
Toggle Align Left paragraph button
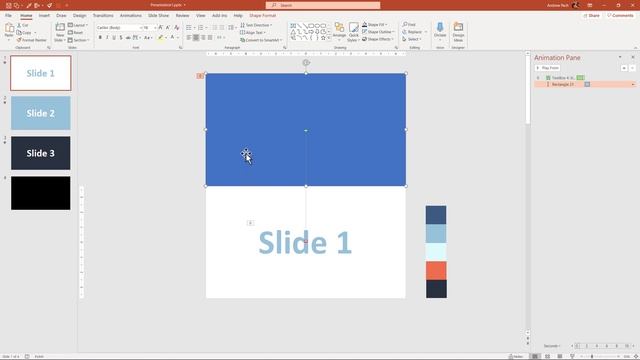[189, 38]
